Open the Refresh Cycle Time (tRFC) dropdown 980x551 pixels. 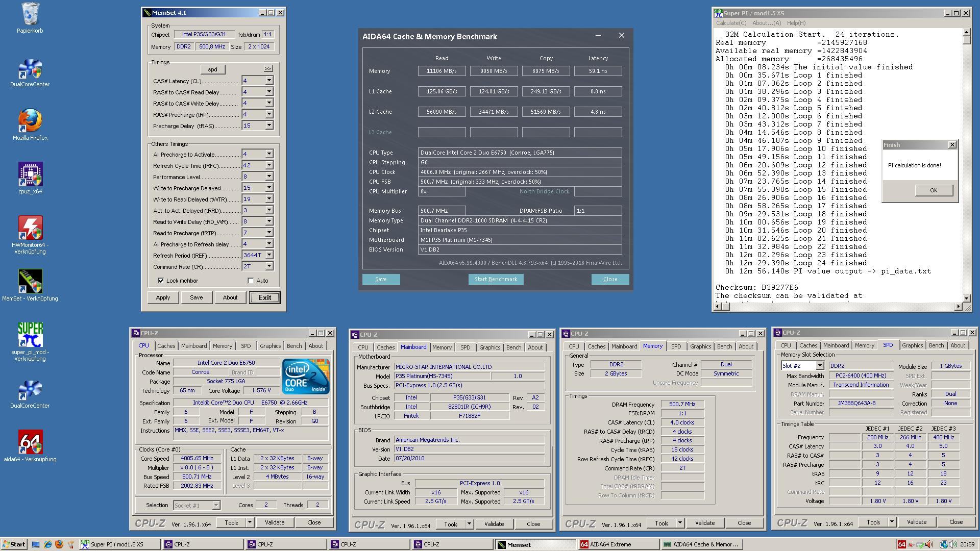(269, 165)
